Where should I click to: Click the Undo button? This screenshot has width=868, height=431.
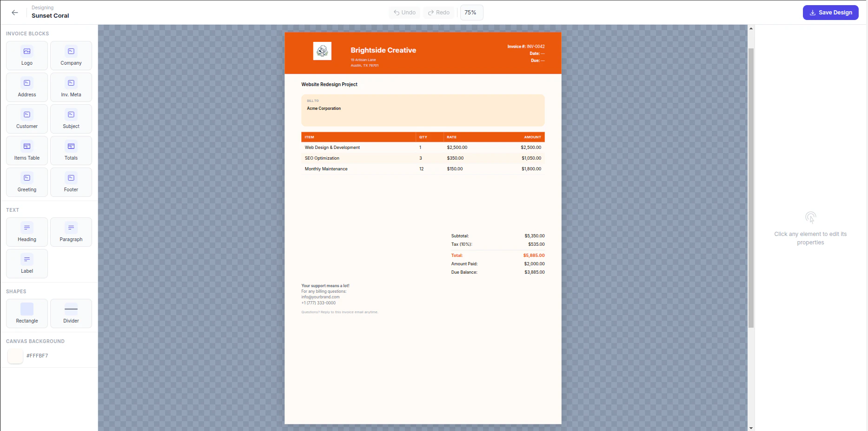(404, 13)
